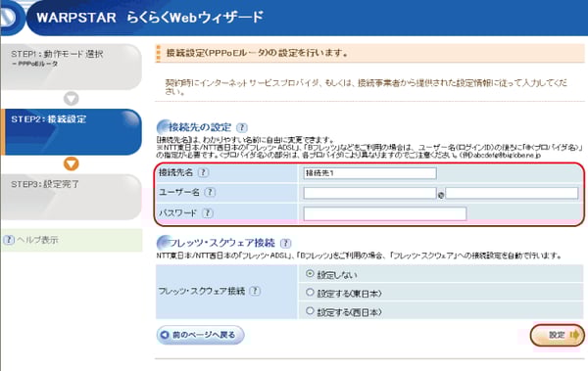Click the ヘルプ表示 link
This screenshot has height=371, width=588.
(37, 240)
